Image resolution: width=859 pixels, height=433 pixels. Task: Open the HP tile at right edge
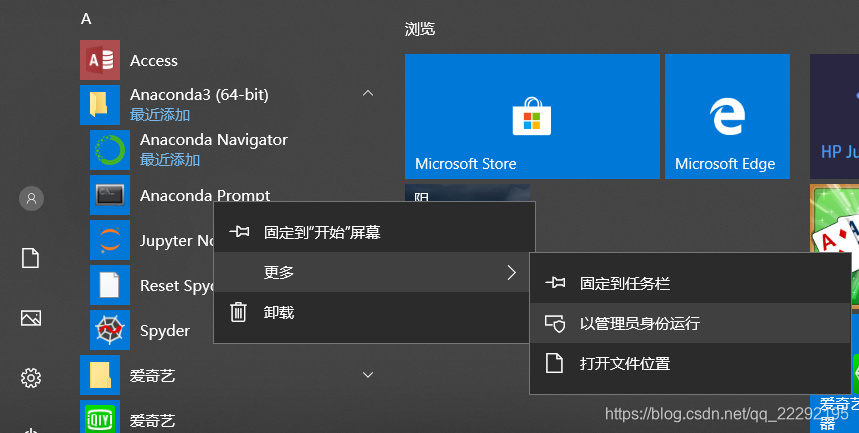834,116
